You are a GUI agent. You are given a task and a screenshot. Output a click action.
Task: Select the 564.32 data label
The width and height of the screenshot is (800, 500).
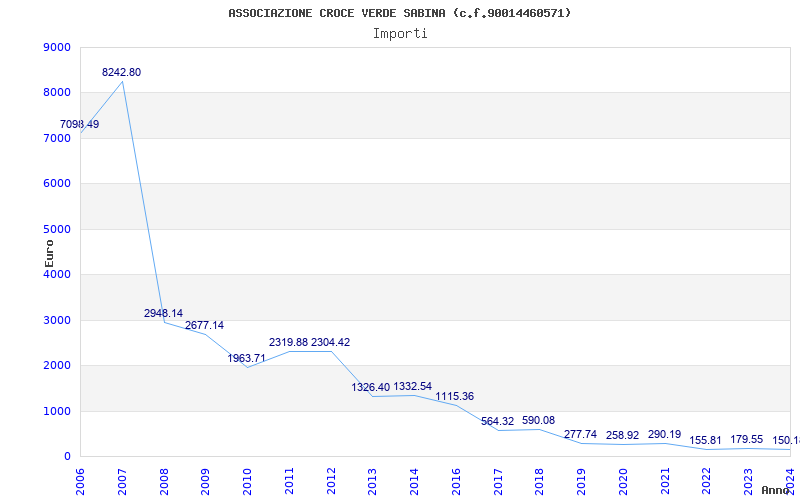pyautogui.click(x=497, y=421)
